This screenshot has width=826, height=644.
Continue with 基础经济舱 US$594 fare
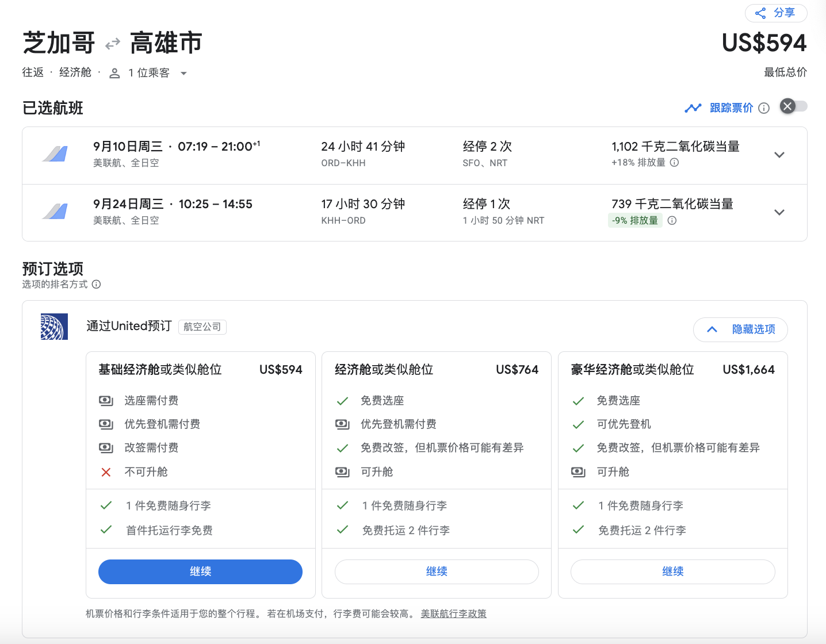(x=200, y=572)
